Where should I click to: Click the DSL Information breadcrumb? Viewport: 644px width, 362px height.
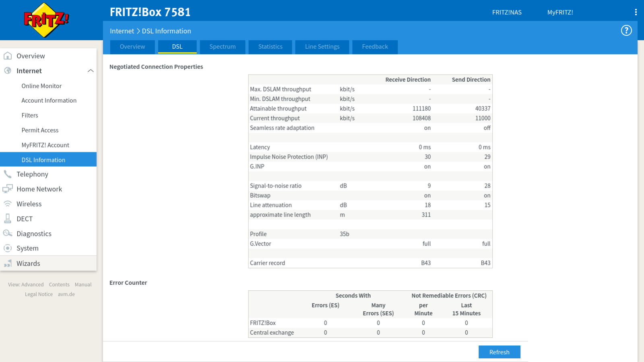pos(166,31)
